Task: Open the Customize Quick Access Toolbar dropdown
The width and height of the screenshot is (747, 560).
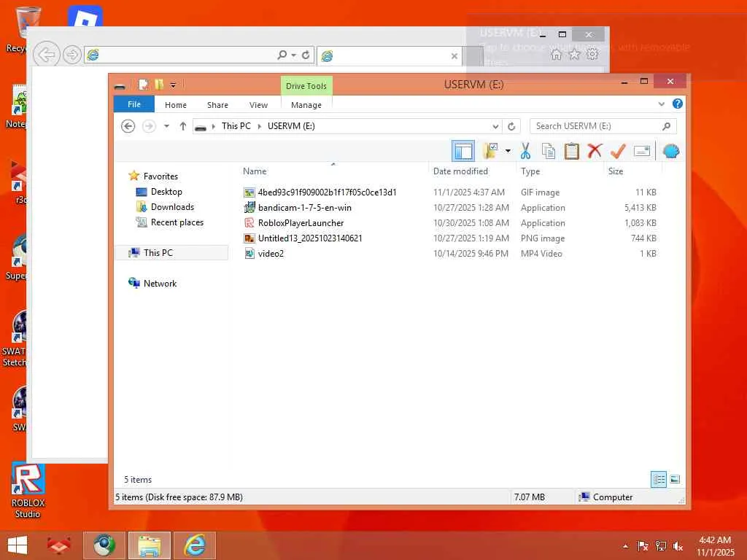Action: pos(173,85)
